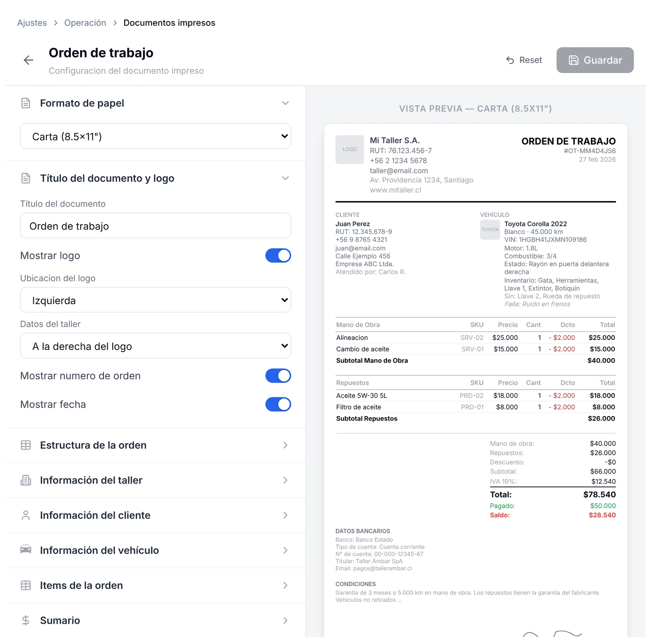Click the Información del taller building icon
651x644 pixels.
26,480
